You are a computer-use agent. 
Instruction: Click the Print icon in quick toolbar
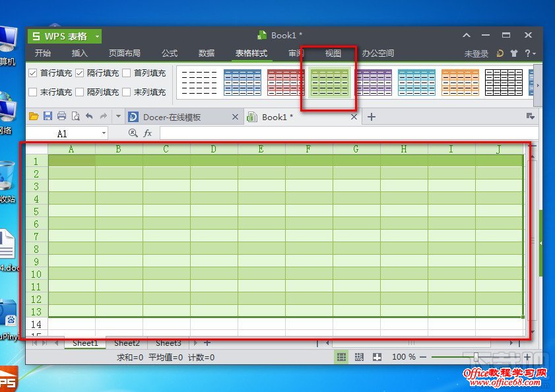(61, 116)
